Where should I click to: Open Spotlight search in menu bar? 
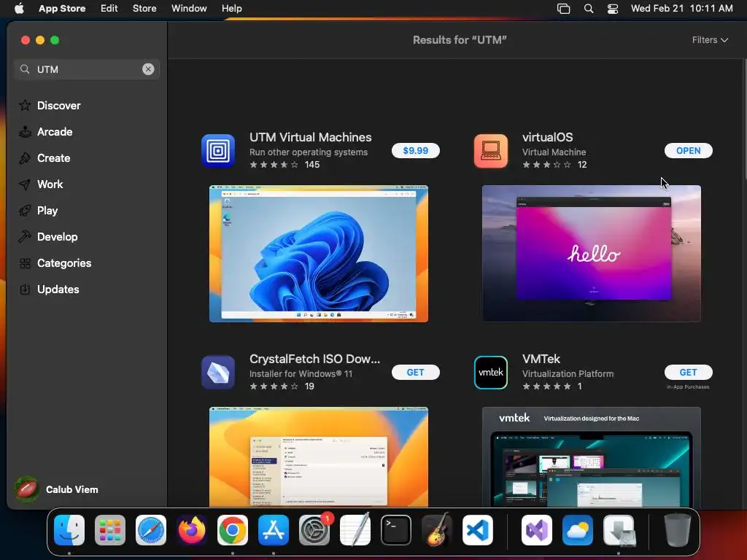[x=589, y=8]
